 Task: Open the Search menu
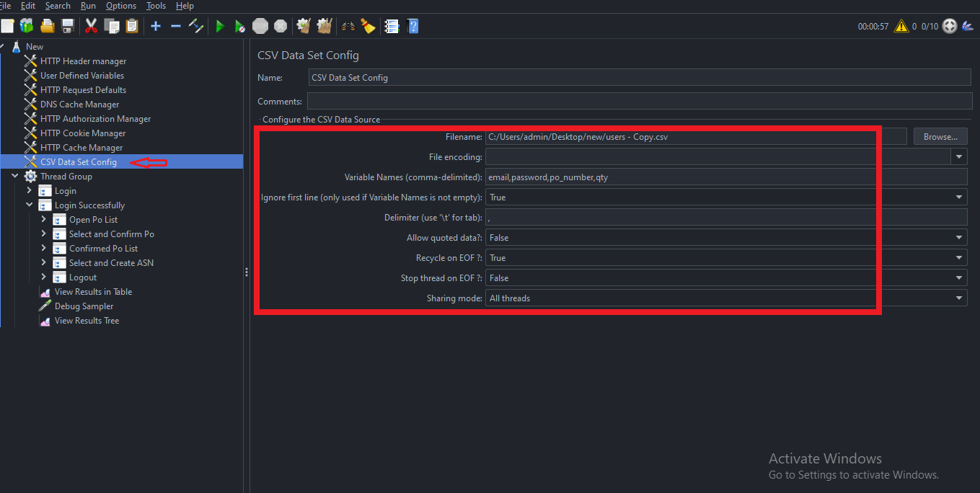pyautogui.click(x=58, y=6)
